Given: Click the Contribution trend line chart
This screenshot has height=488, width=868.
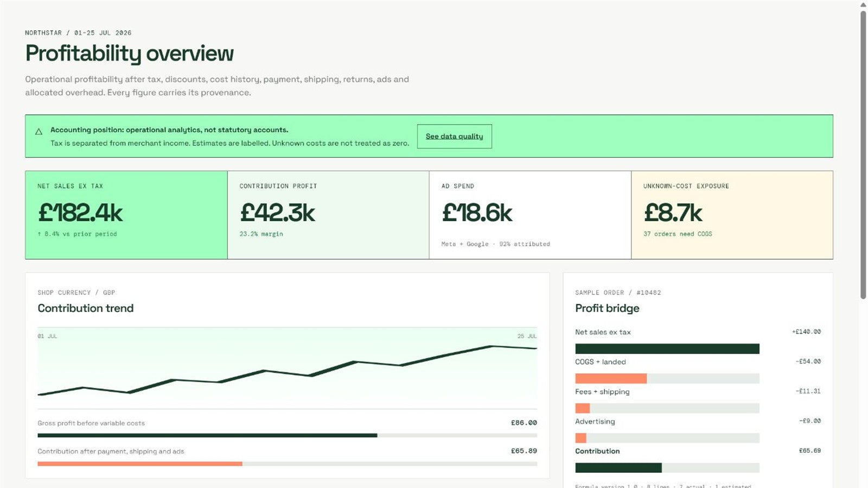Looking at the screenshot, I should pos(287,368).
